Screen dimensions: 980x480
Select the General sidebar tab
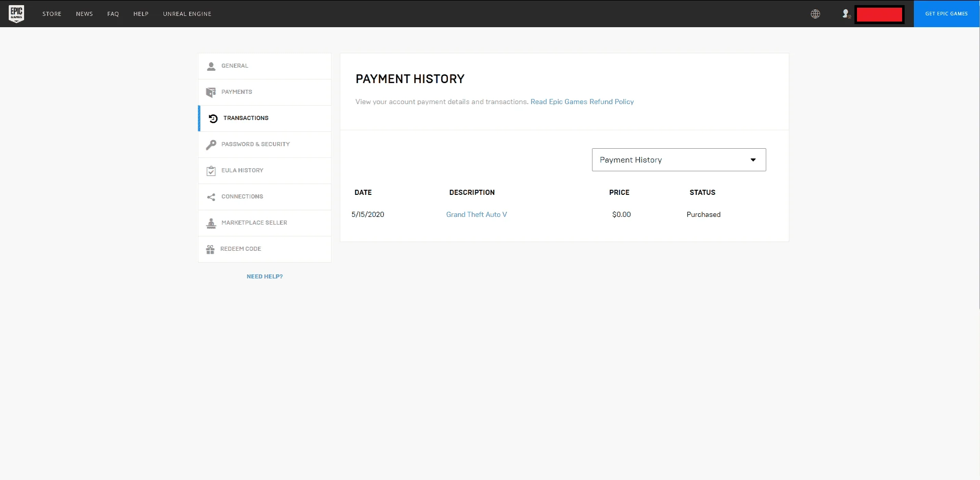click(x=264, y=66)
